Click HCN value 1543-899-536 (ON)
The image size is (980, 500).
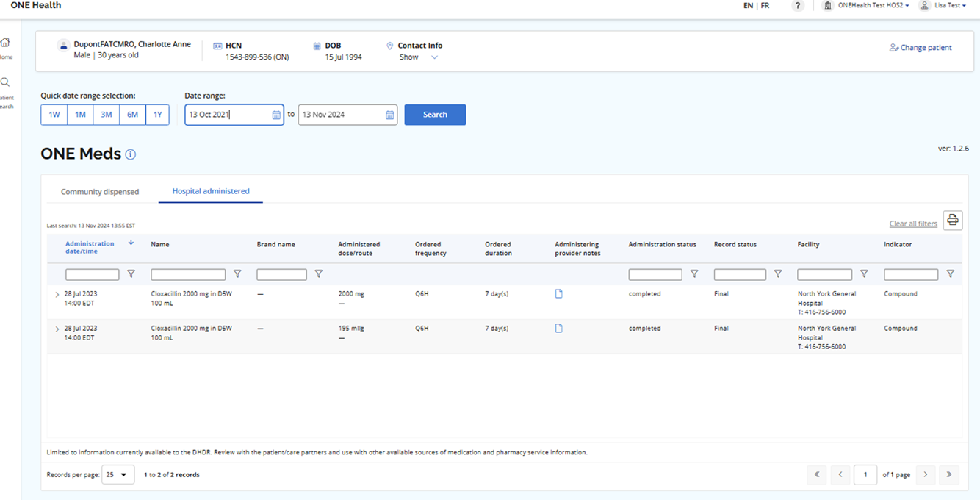[257, 57]
